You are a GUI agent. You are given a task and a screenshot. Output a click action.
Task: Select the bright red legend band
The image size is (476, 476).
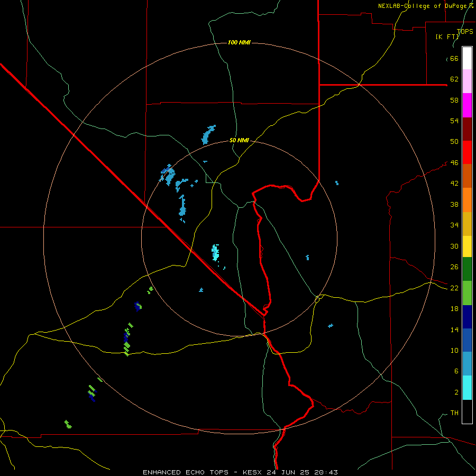coord(467,152)
